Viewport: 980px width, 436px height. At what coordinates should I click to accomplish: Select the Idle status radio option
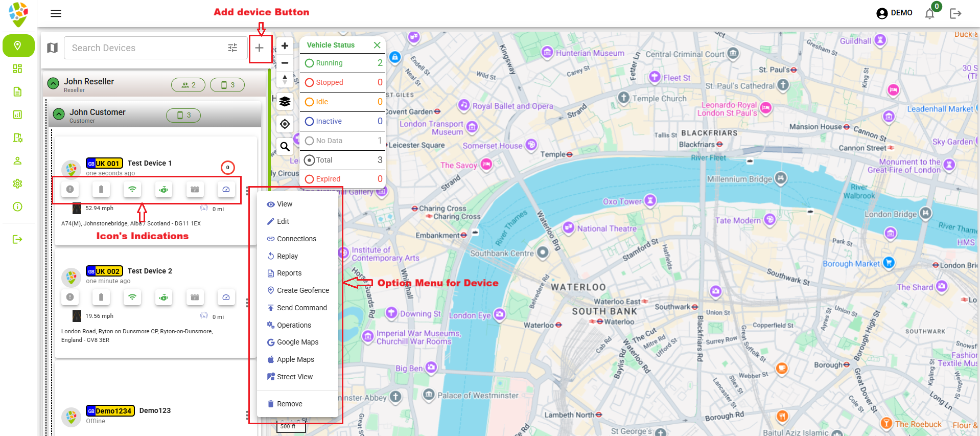(309, 102)
